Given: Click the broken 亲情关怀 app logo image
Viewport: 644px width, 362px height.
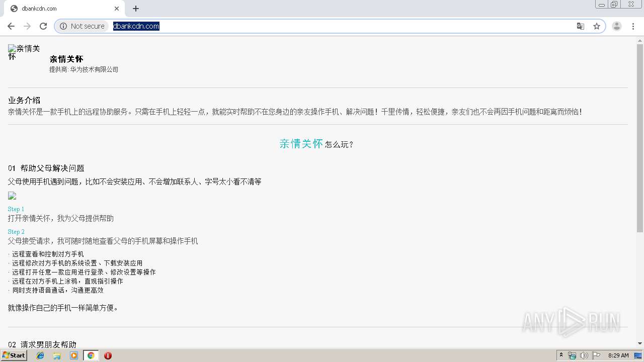Looking at the screenshot, I should click(24, 52).
